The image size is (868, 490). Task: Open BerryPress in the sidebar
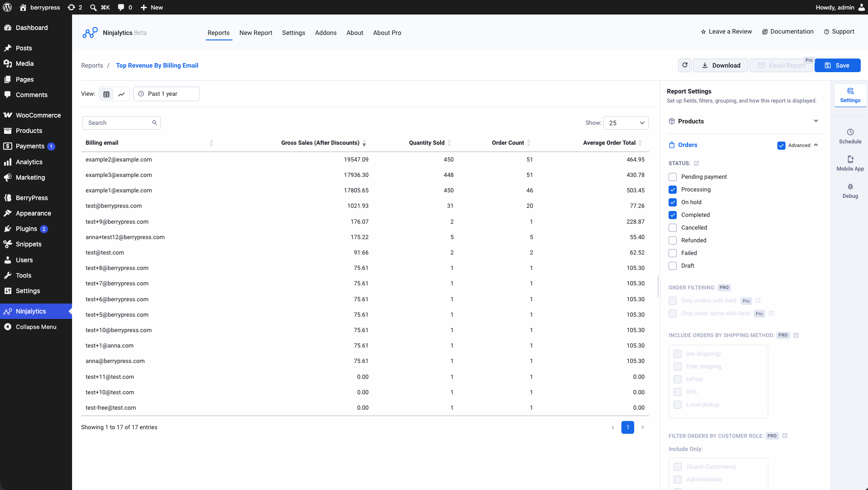[36, 198]
